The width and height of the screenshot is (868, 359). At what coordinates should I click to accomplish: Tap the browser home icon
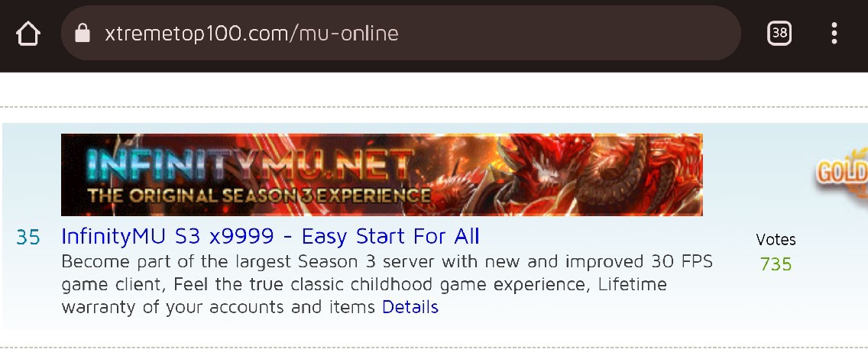28,33
